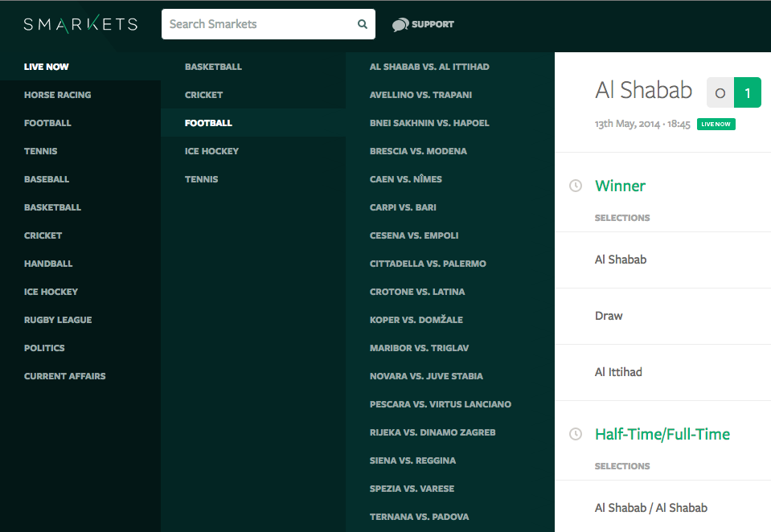Viewport: 771px width, 532px height.
Task: Click the grey score box showing 0
Action: pyautogui.click(x=720, y=92)
